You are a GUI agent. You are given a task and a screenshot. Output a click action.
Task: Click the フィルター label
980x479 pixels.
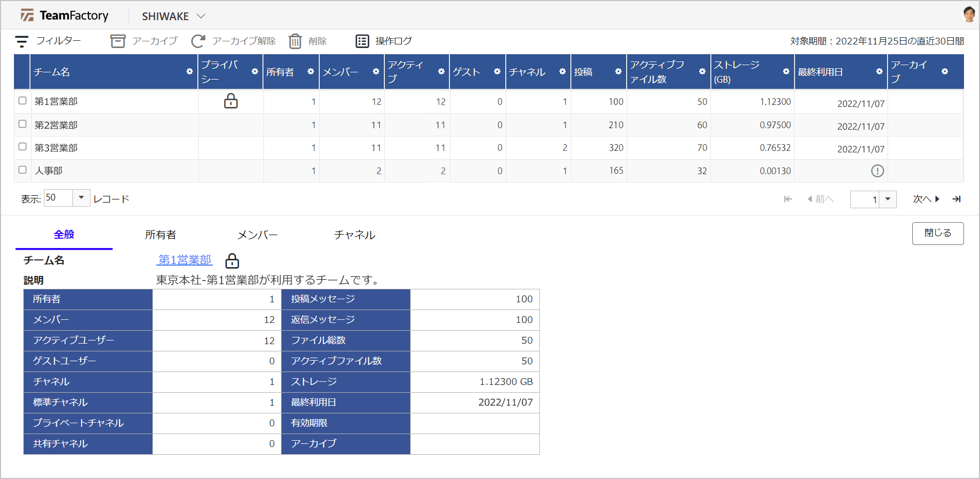click(x=58, y=41)
